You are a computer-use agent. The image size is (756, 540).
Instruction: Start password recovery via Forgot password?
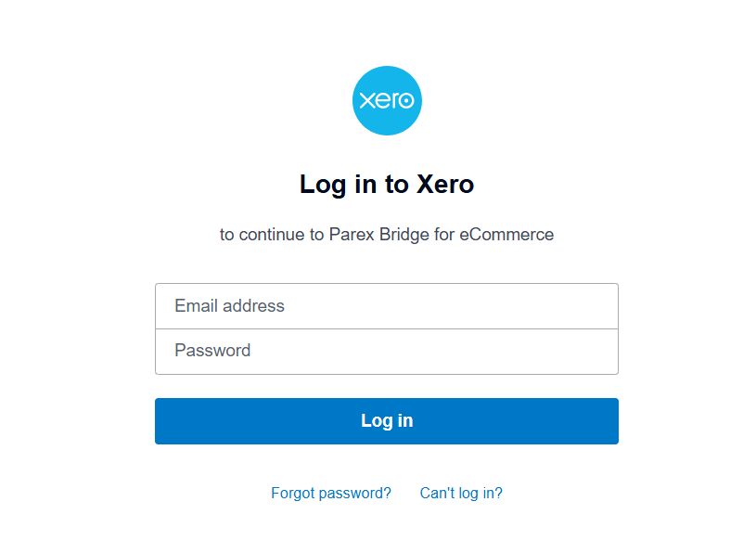tap(331, 493)
